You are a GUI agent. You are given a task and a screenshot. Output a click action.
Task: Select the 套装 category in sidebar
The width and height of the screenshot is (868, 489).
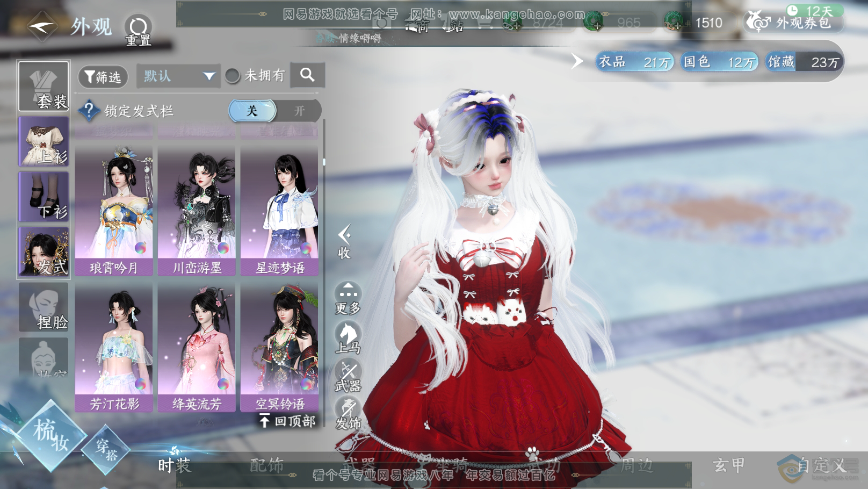(x=44, y=86)
